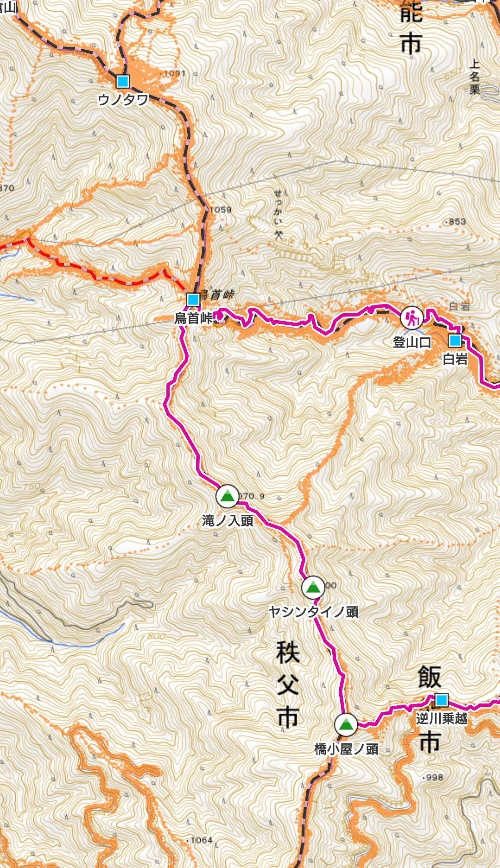This screenshot has height=868, width=500.
Task: Click the 秩父市 city name label
Action: (x=288, y=685)
